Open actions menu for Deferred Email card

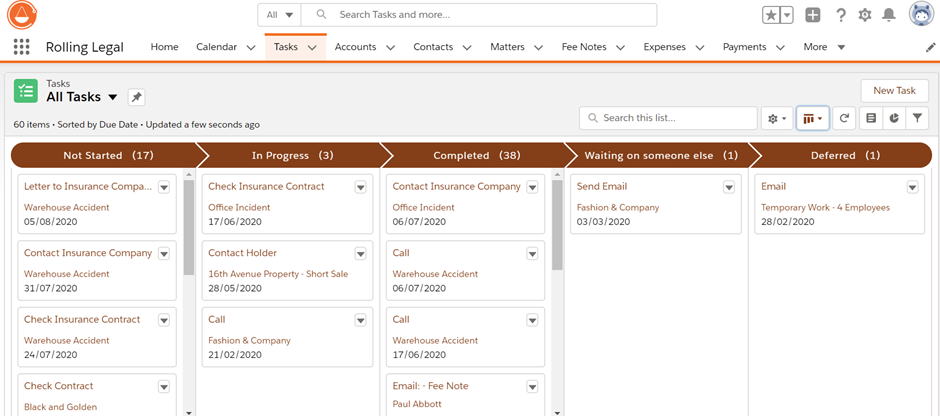(x=912, y=188)
